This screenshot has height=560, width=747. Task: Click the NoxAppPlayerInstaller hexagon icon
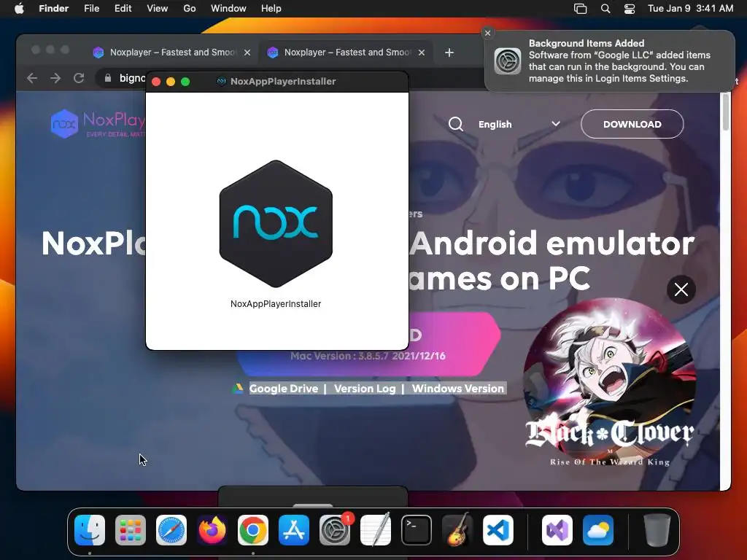[276, 224]
